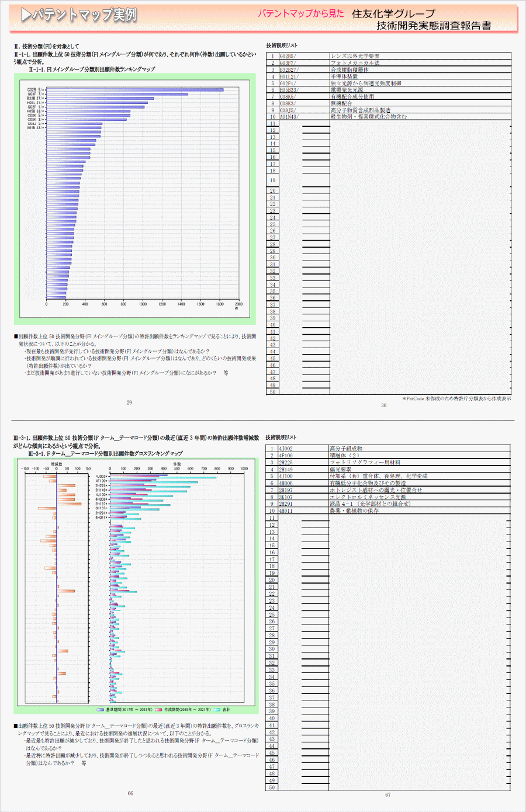Click the C08K3/ code cell
526x812 pixels.
pos(304,103)
